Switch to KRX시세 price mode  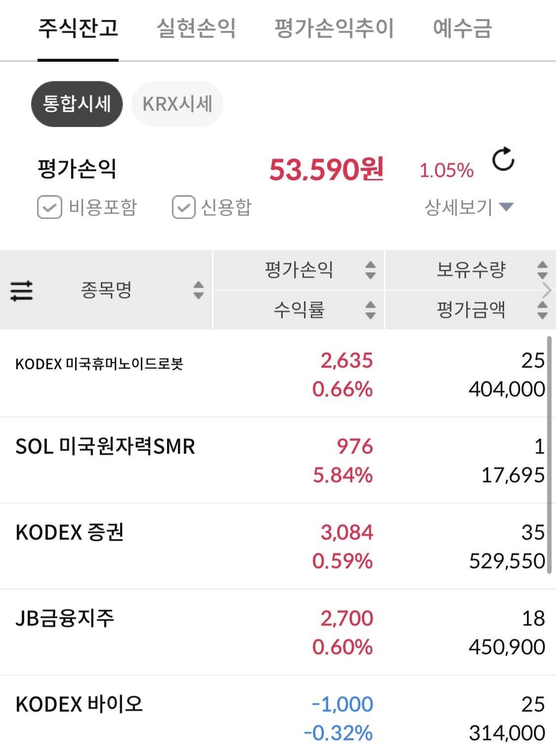[177, 104]
